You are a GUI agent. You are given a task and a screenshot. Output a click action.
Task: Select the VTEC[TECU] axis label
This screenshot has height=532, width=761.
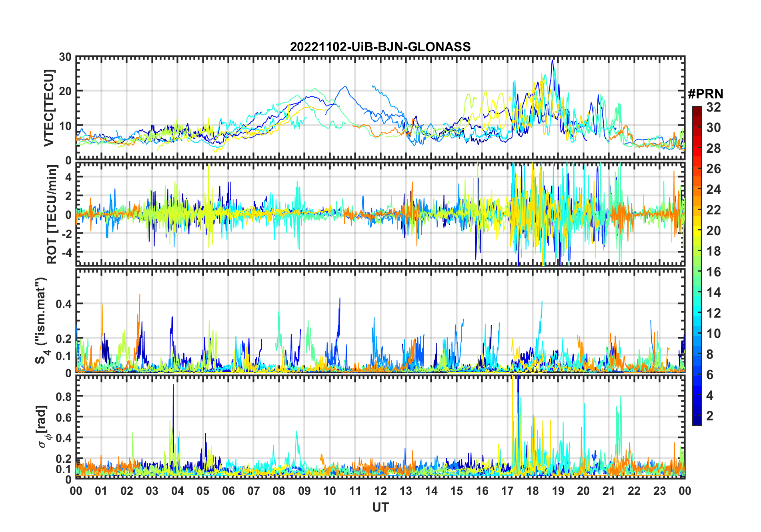(48, 108)
